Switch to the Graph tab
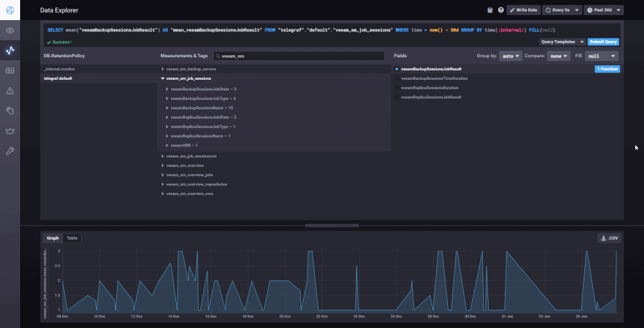The width and height of the screenshot is (644, 328). pyautogui.click(x=53, y=238)
